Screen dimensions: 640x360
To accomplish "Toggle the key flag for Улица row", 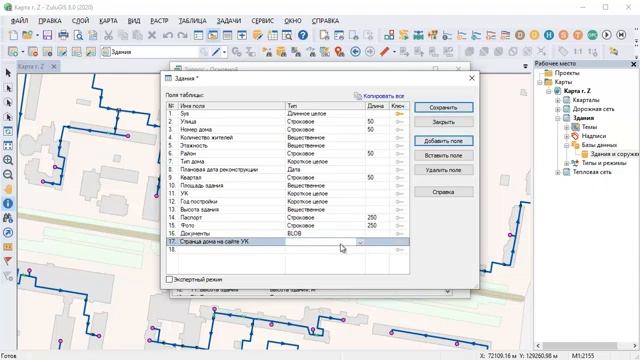I will click(x=399, y=122).
